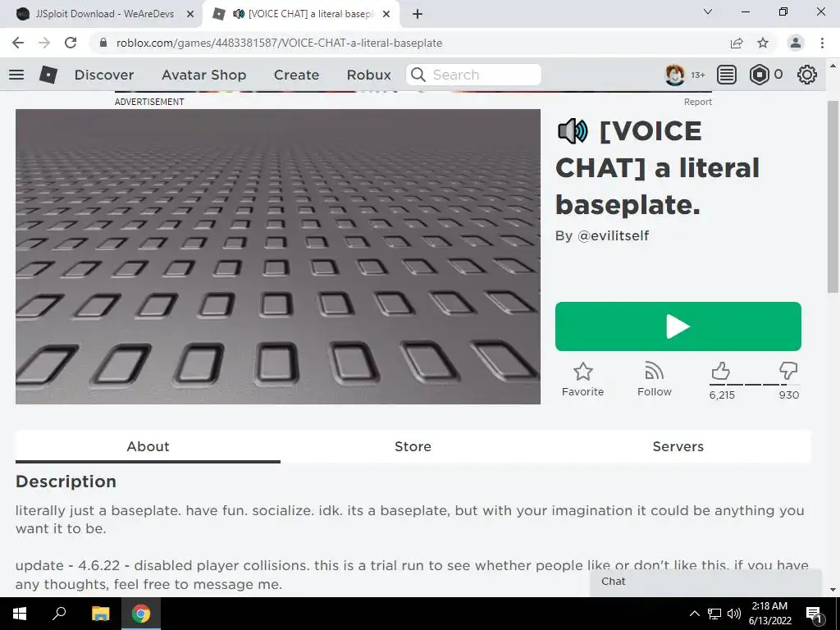This screenshot has height=630, width=840.
Task: Click the search magnifier icon in Roblox
Action: point(418,75)
